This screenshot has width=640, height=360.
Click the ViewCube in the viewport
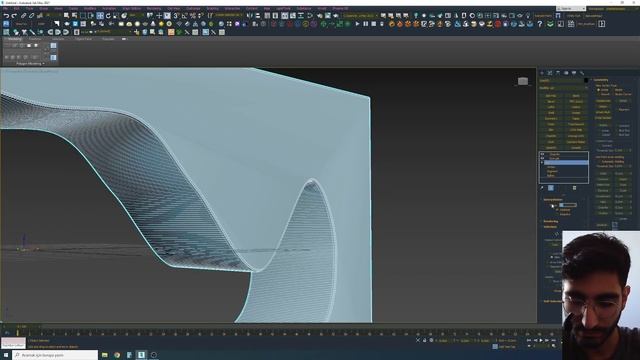pos(523,81)
